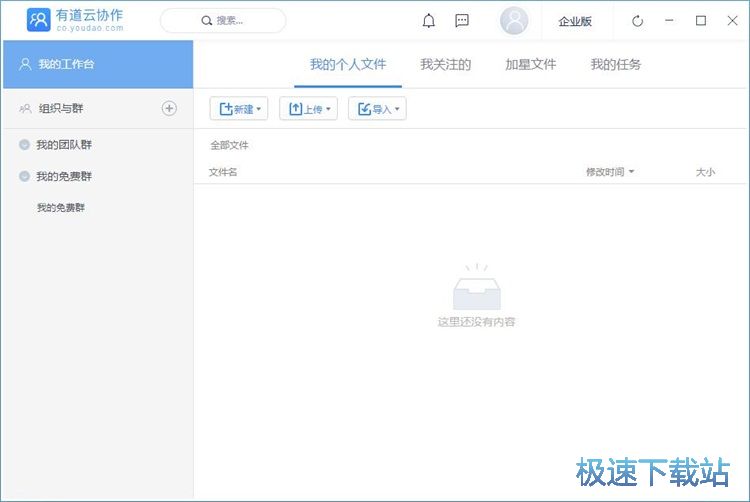Maximize the application window
The width and height of the screenshot is (750, 502).
(700, 20)
